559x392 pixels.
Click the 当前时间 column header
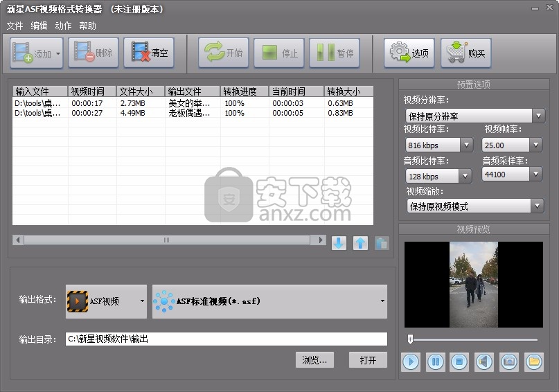[296, 91]
